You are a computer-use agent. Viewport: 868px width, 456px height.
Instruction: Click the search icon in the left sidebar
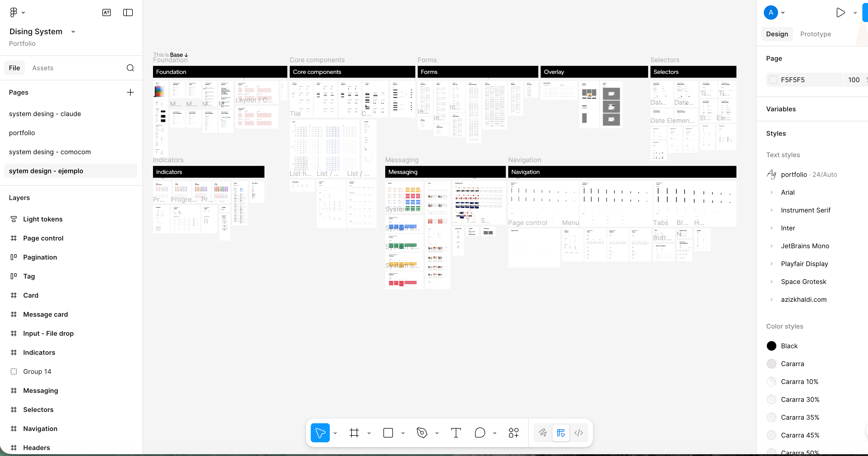tap(130, 68)
